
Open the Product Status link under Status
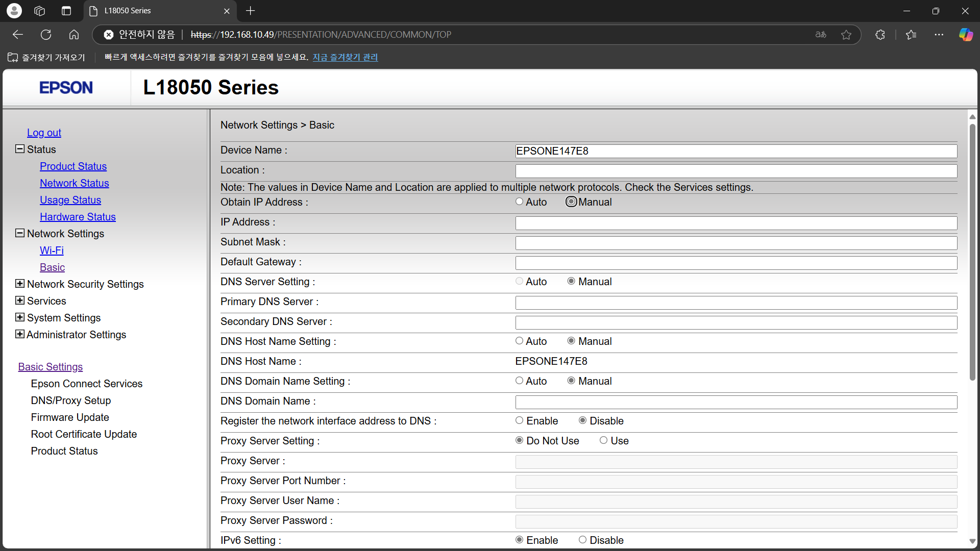pos(73,166)
